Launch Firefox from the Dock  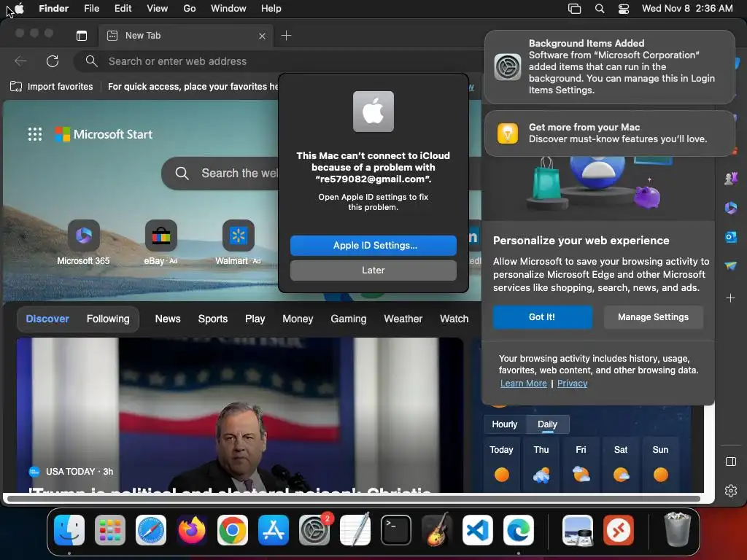(x=192, y=529)
